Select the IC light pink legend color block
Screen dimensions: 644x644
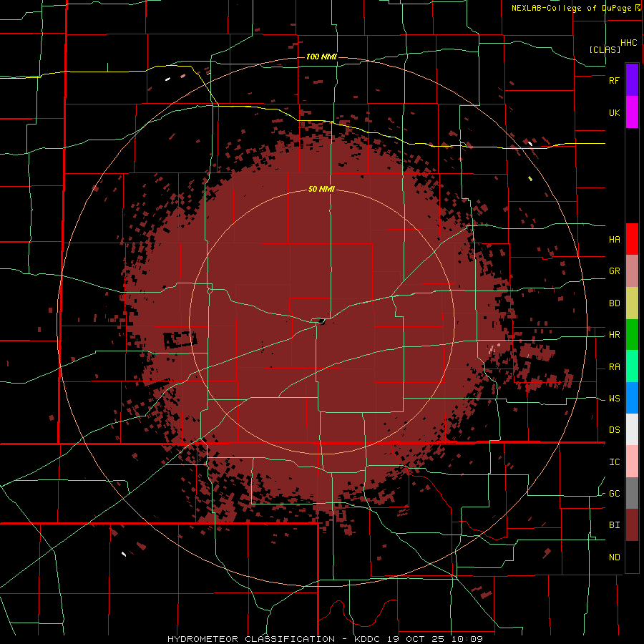[632, 462]
